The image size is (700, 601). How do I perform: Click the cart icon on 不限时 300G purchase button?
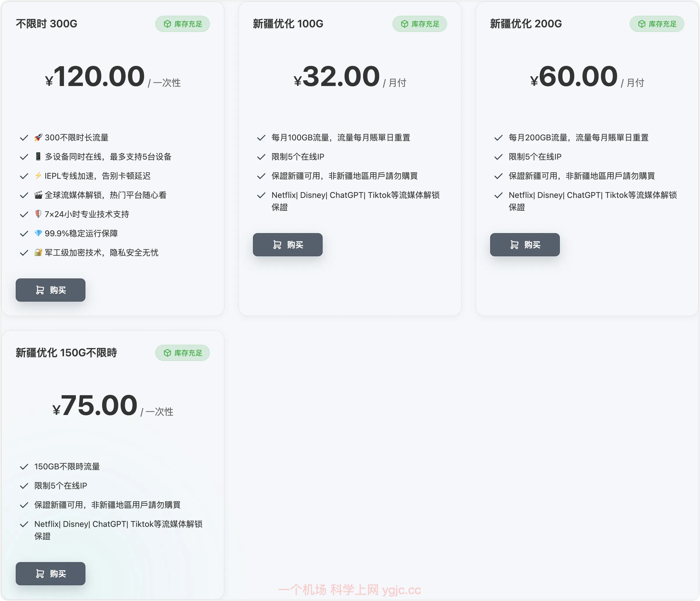click(40, 290)
